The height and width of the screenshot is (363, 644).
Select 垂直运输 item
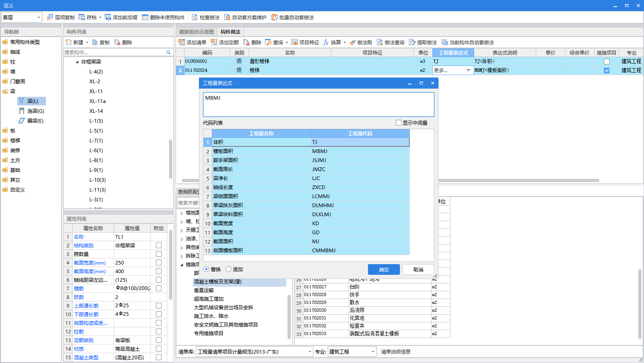click(x=204, y=290)
